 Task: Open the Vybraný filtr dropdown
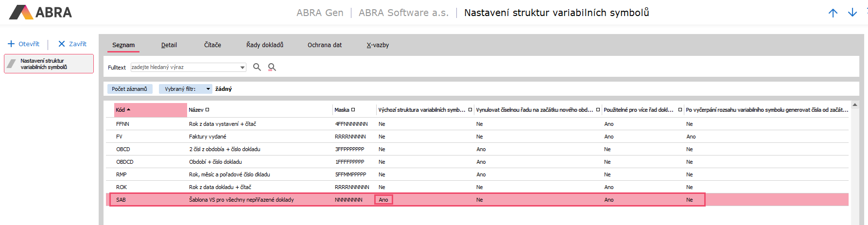pyautogui.click(x=208, y=89)
